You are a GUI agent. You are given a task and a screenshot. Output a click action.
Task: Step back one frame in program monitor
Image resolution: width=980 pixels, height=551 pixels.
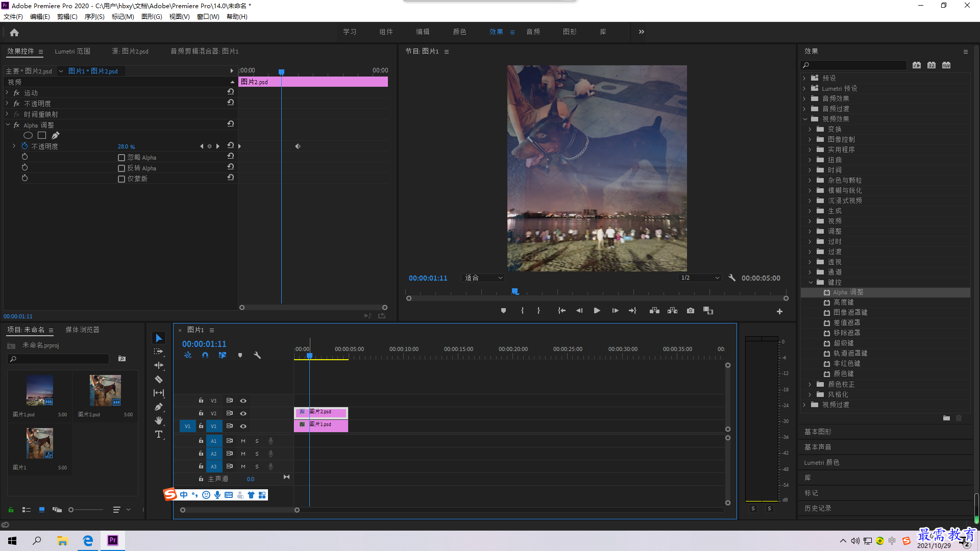[x=579, y=311]
